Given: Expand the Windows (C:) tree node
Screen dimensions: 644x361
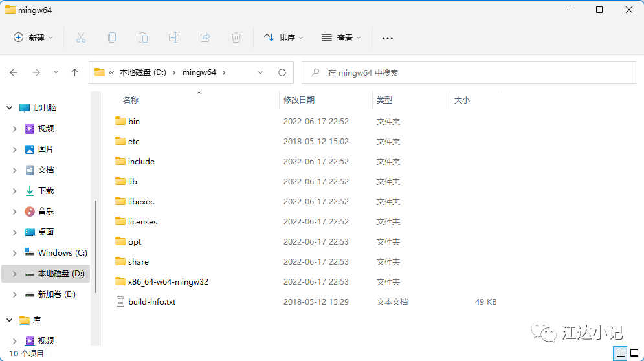Looking at the screenshot, I should click(x=14, y=253).
